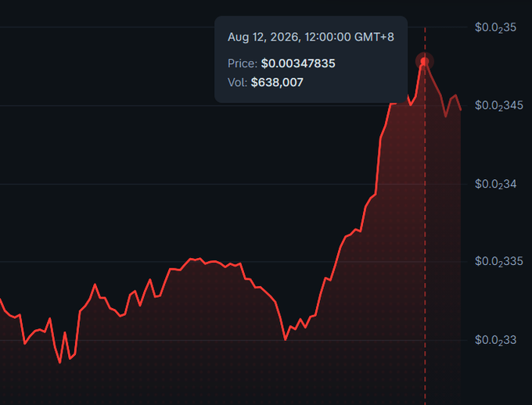The image size is (532, 405).
Task: Click the $0.0₂335 price axis label
Action: coord(499,262)
